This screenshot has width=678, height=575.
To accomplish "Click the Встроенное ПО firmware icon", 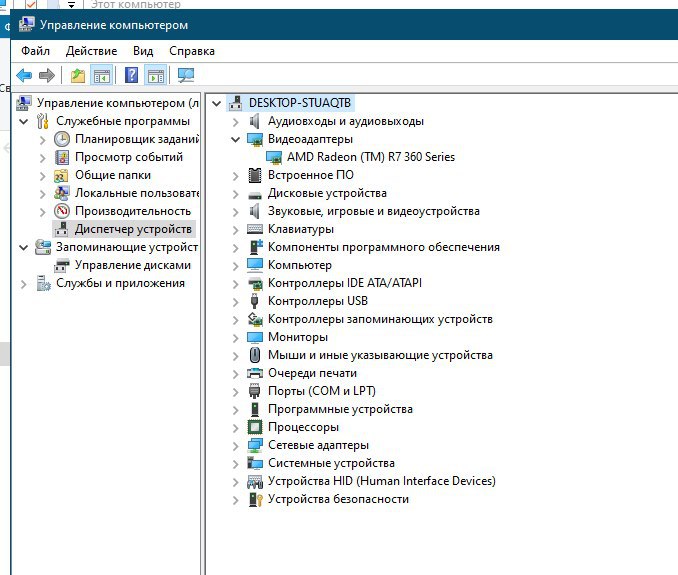I will (x=255, y=175).
